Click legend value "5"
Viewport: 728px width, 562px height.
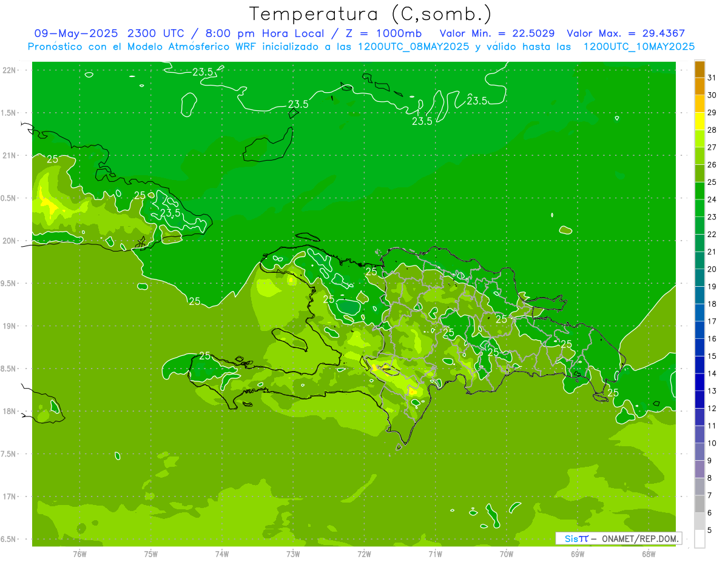(710, 530)
